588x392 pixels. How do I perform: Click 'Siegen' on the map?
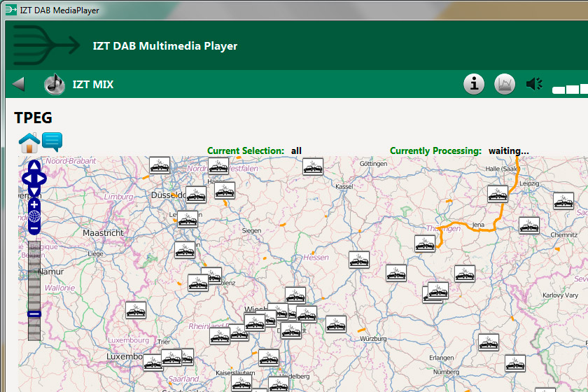[x=251, y=230]
